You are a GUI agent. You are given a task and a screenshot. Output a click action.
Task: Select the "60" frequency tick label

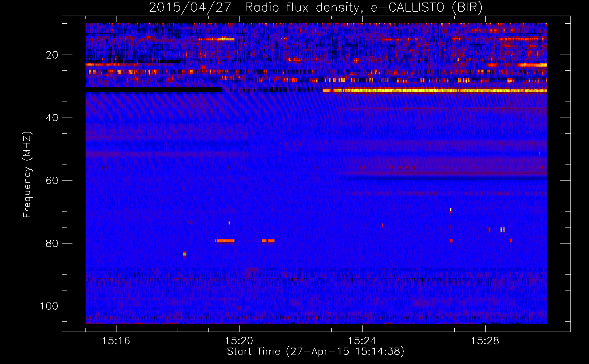pos(52,181)
